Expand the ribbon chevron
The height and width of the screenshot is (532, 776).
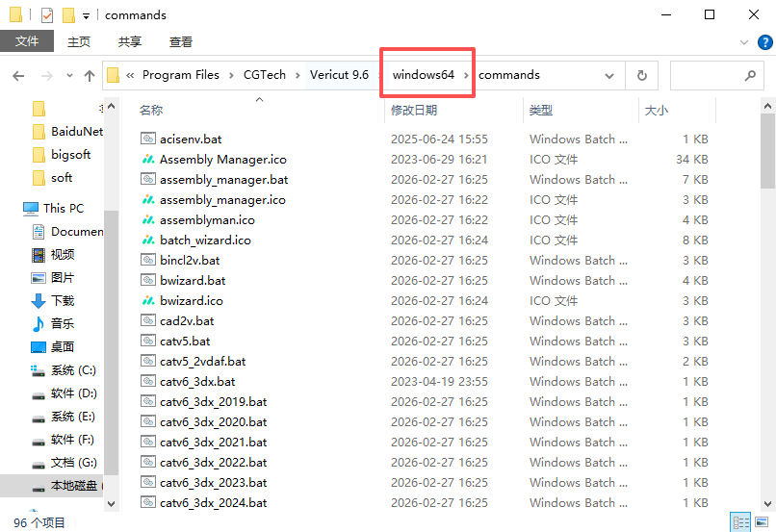(x=744, y=42)
